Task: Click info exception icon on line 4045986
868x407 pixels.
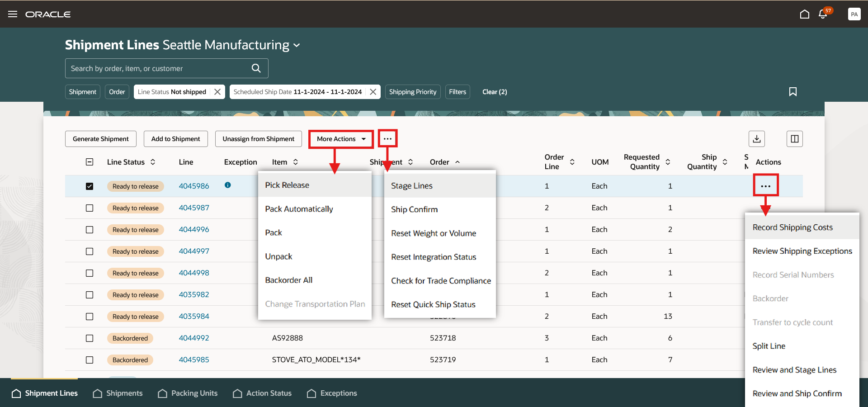Action: pyautogui.click(x=228, y=185)
